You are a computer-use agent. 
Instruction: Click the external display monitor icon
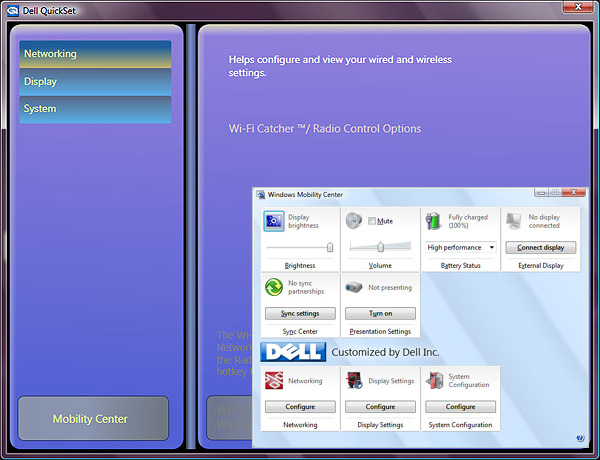tap(514, 221)
